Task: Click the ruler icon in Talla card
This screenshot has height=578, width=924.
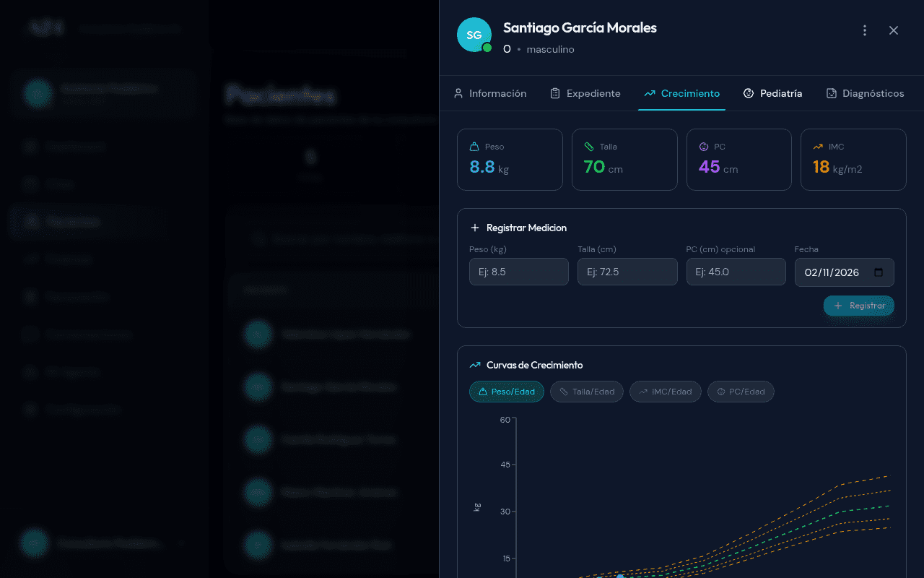Action: [x=589, y=147]
